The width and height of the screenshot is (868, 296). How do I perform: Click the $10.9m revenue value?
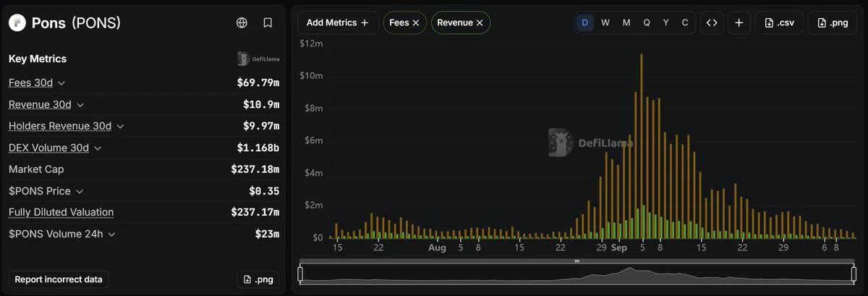click(x=261, y=105)
